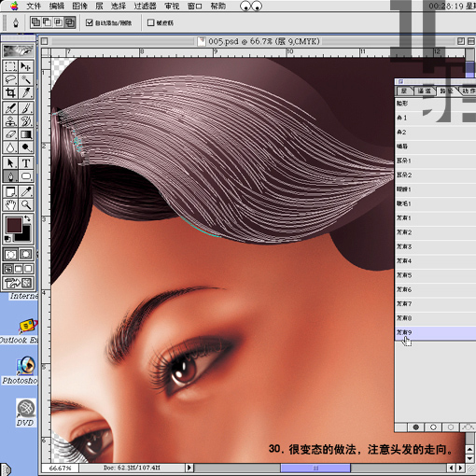Open the 文件 menu
The image size is (476, 476).
pyautogui.click(x=34, y=6)
